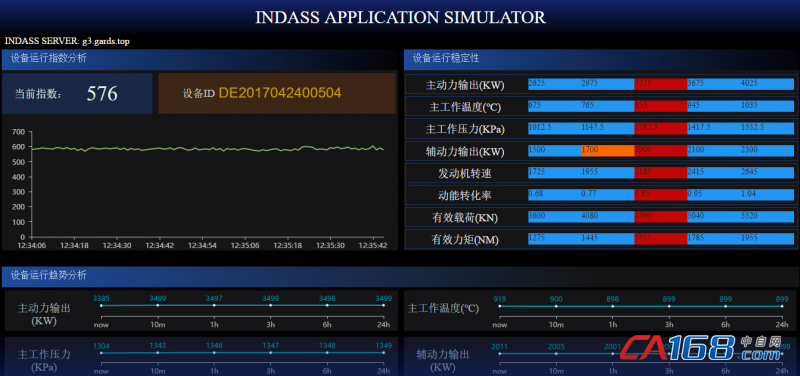Click the 900 temperature trend value

pos(556,299)
